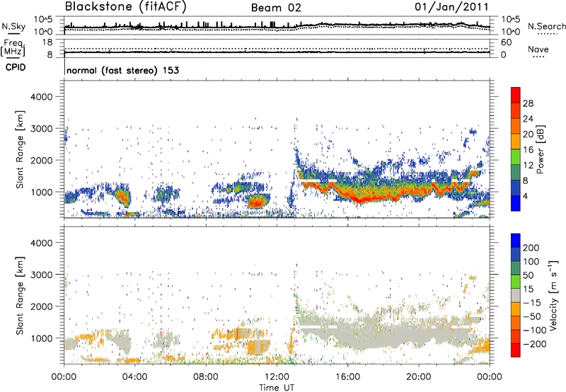
Task: Click the "20:00" time tick label
Action: click(418, 377)
